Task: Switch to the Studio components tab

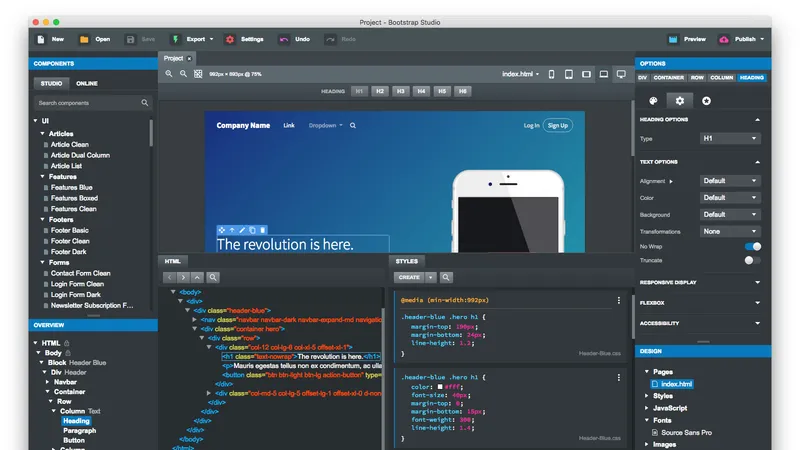Action: [x=52, y=83]
